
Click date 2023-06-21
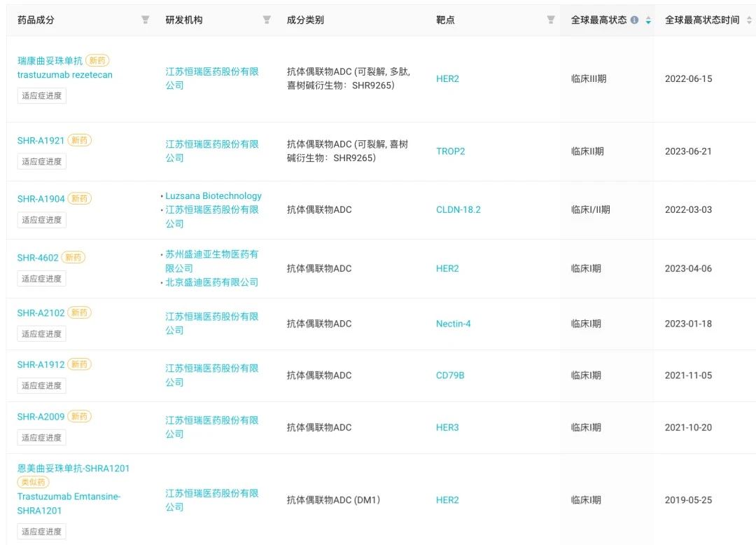point(688,151)
